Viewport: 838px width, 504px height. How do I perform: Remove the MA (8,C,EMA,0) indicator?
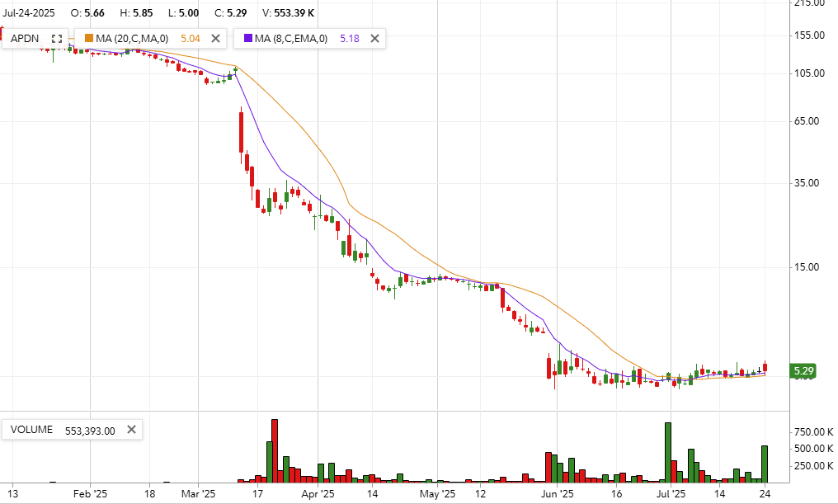[x=374, y=39]
